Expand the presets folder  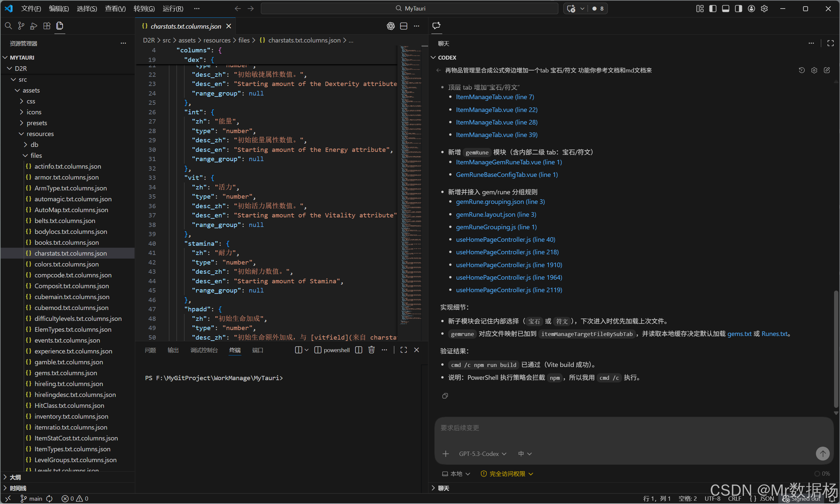coord(37,123)
